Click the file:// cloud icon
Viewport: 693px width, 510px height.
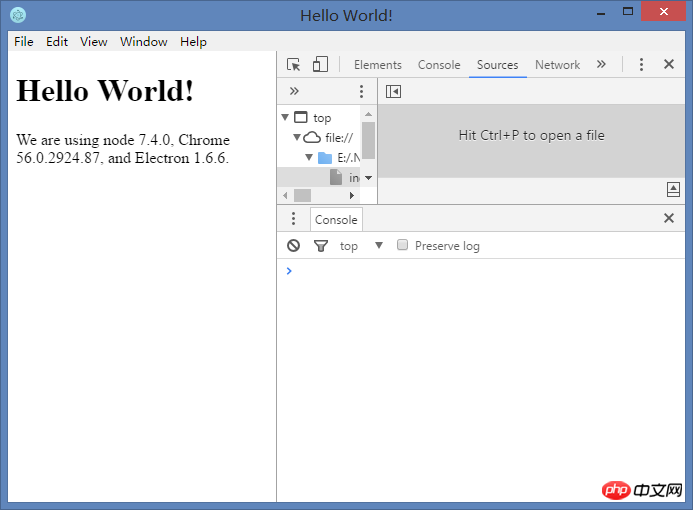coord(312,137)
